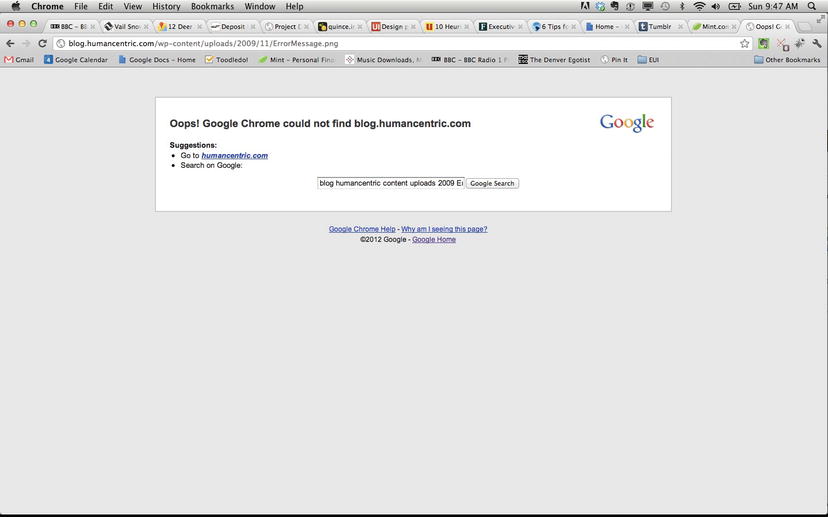Click the Google search query text field
Image resolution: width=828 pixels, height=517 pixels.
coord(391,183)
